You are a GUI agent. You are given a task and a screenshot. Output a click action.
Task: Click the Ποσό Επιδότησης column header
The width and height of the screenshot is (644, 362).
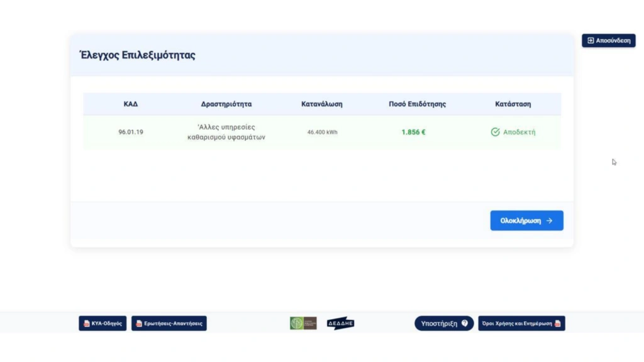point(417,104)
